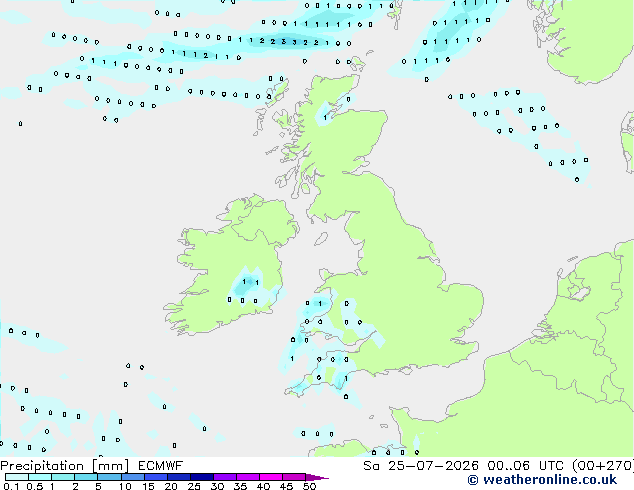The image size is (634, 490).
Task: Click the '45' legend scale label
Action: (286, 486)
